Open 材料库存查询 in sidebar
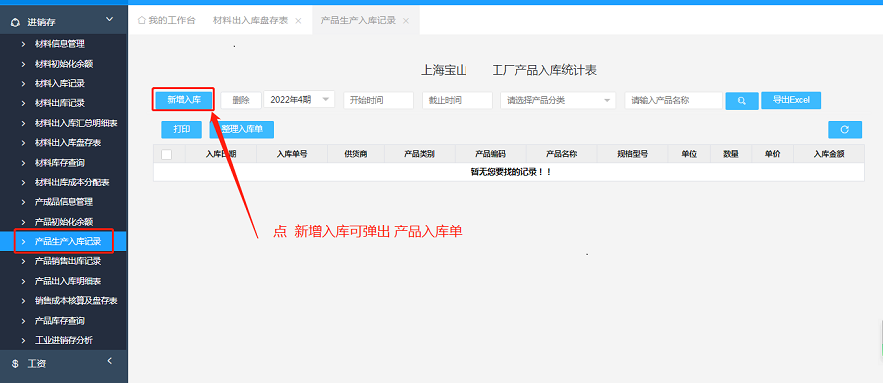Viewport: 883px width, 383px height. pos(60,163)
